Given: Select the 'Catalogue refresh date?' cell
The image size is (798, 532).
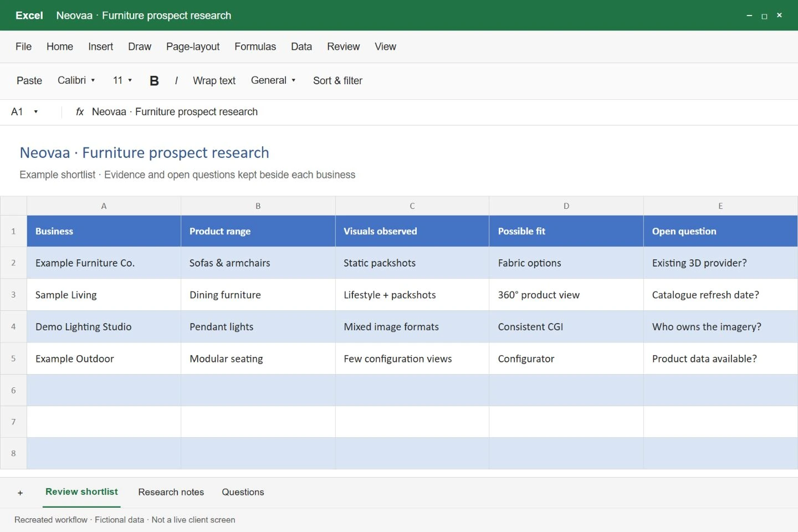Looking at the screenshot, I should tap(720, 295).
